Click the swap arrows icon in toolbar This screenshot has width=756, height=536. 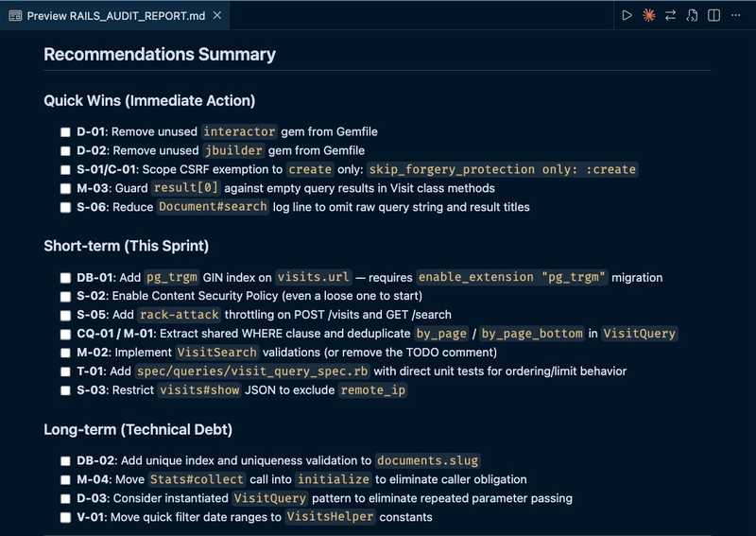point(670,15)
